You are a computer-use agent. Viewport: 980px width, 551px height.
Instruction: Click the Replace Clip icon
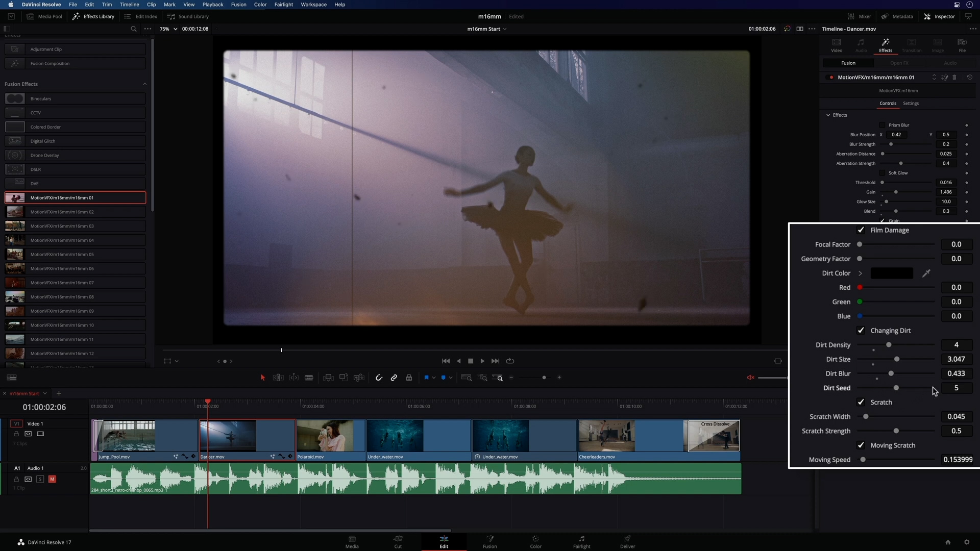click(x=359, y=378)
